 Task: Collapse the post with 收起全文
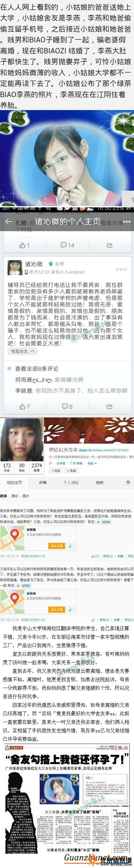click(22, 351)
